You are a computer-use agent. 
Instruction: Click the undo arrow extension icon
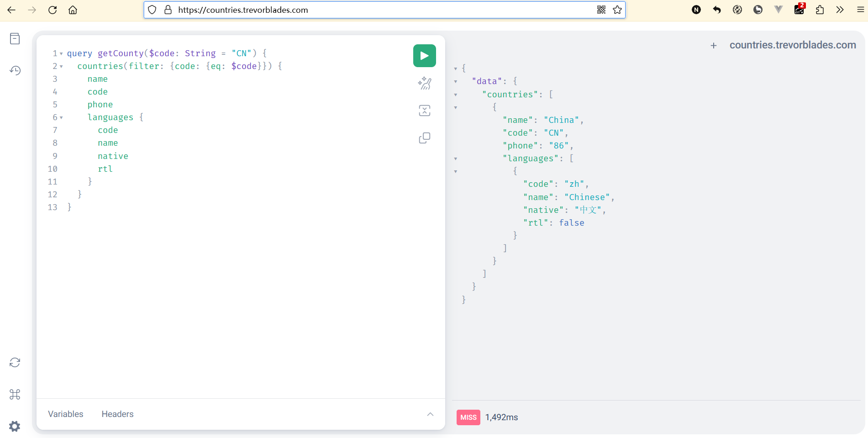717,10
